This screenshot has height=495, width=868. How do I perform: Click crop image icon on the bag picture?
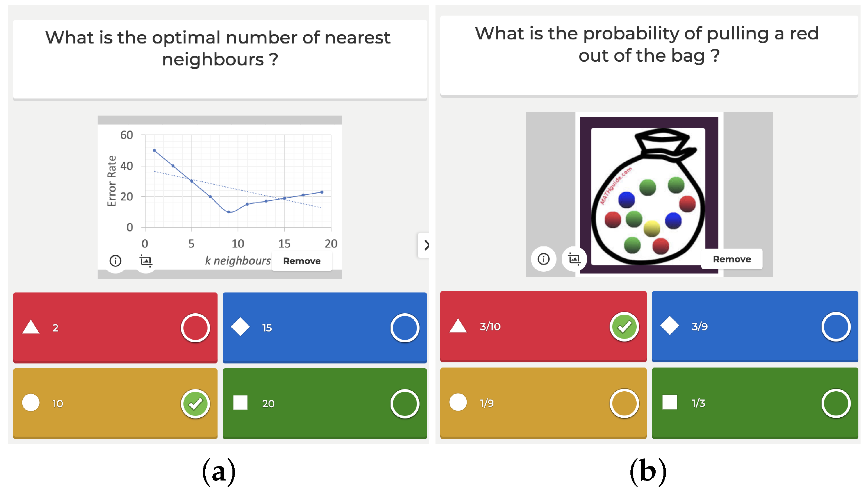tap(574, 259)
